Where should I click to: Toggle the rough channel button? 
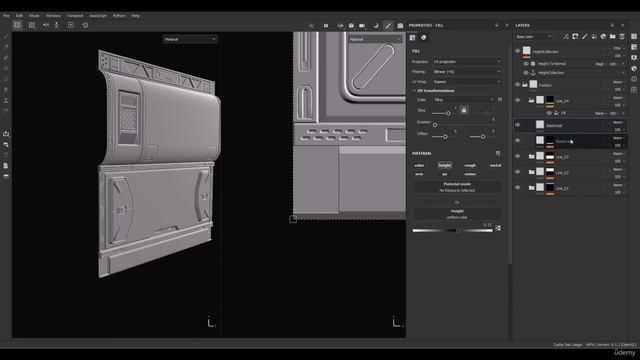point(470,165)
